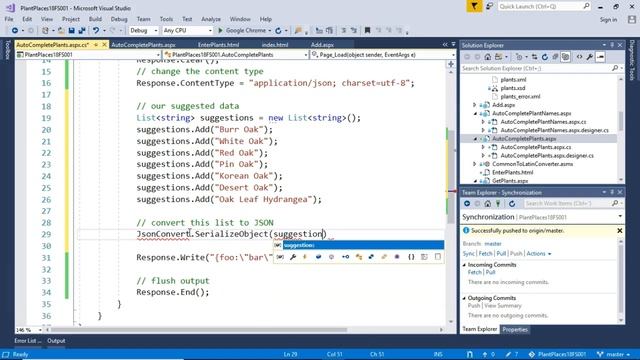This screenshot has width=640, height=360.
Task: Collapse the Outgoing Commits section
Action: click(x=464, y=298)
